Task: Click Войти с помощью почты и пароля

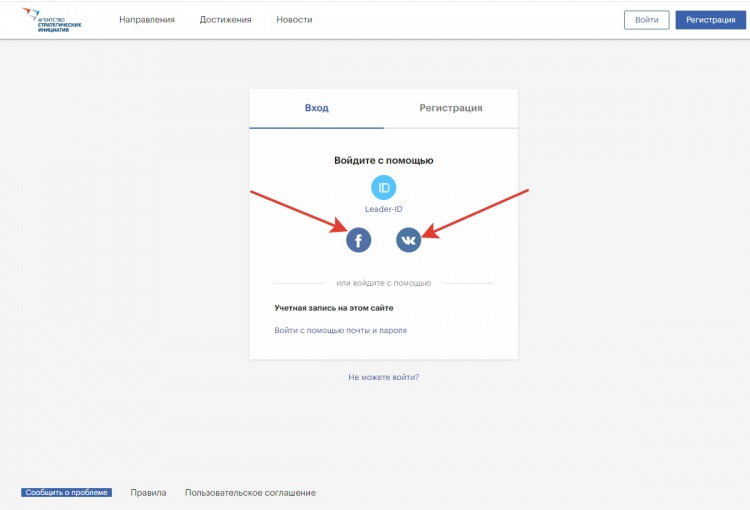Action: (x=340, y=330)
